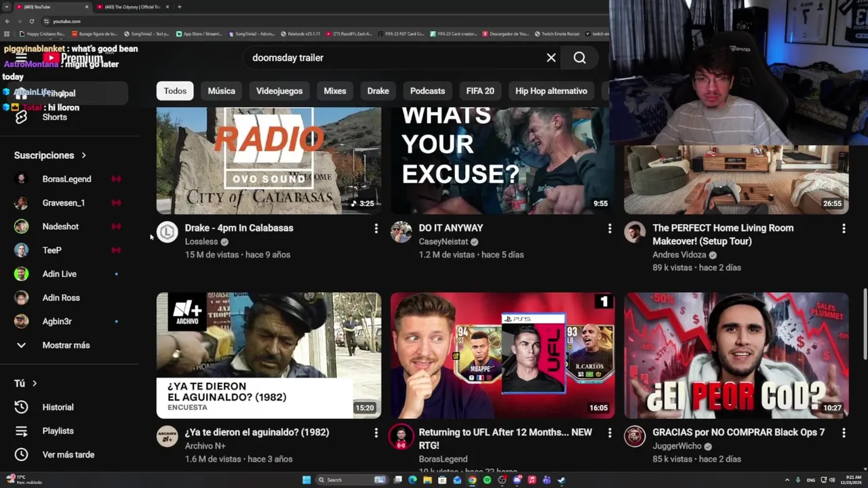Click the JuggerWicho channel avatar
This screenshot has width=868, height=488.
point(635,436)
